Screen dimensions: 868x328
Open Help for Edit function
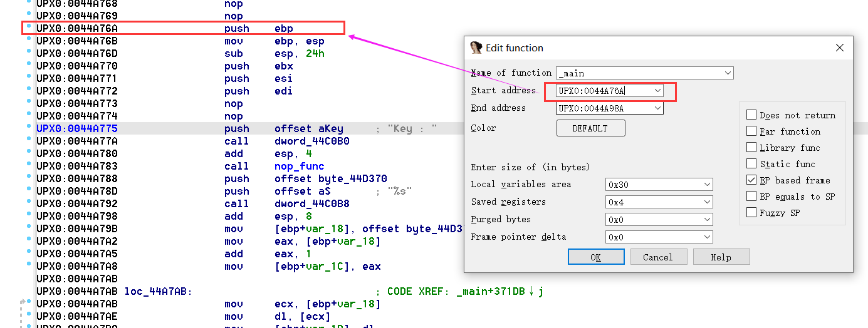721,257
